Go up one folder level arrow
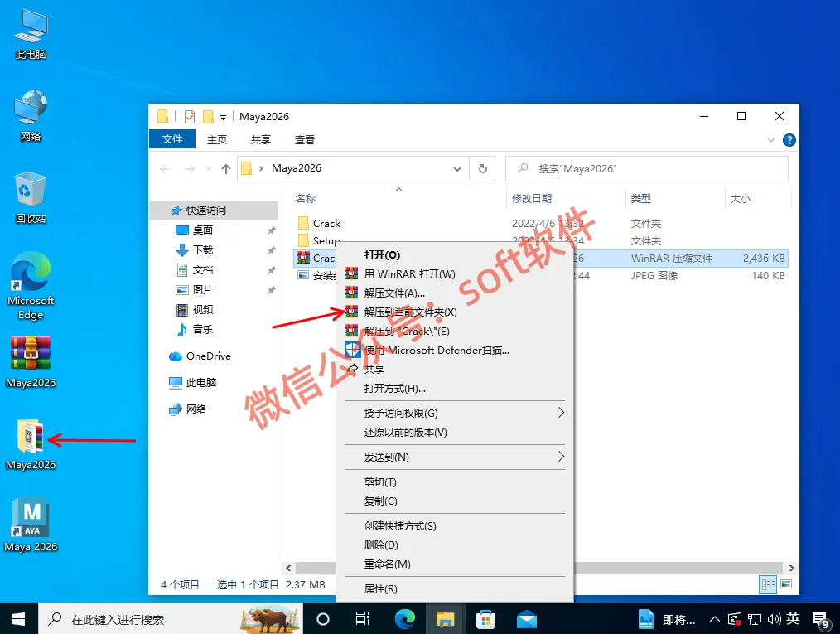The image size is (840, 634). (x=226, y=169)
